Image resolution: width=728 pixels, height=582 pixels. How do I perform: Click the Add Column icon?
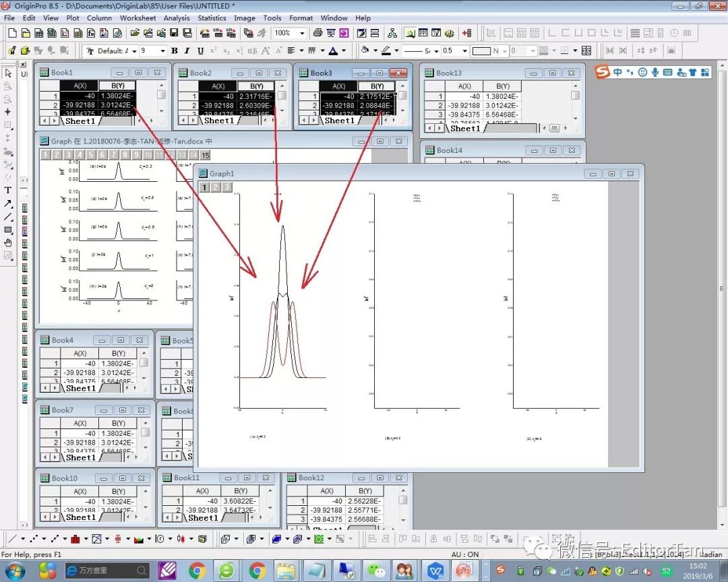[x=466, y=33]
